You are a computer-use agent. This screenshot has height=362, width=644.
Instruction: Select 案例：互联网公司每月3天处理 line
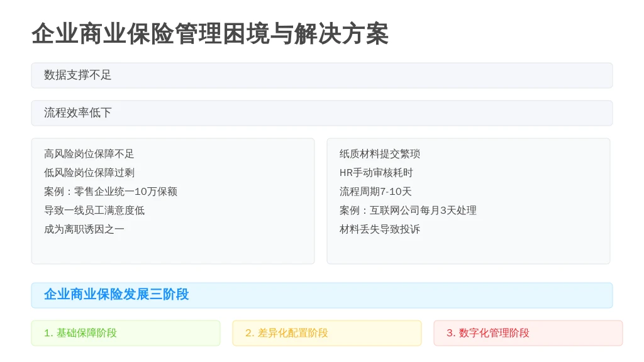[408, 211]
